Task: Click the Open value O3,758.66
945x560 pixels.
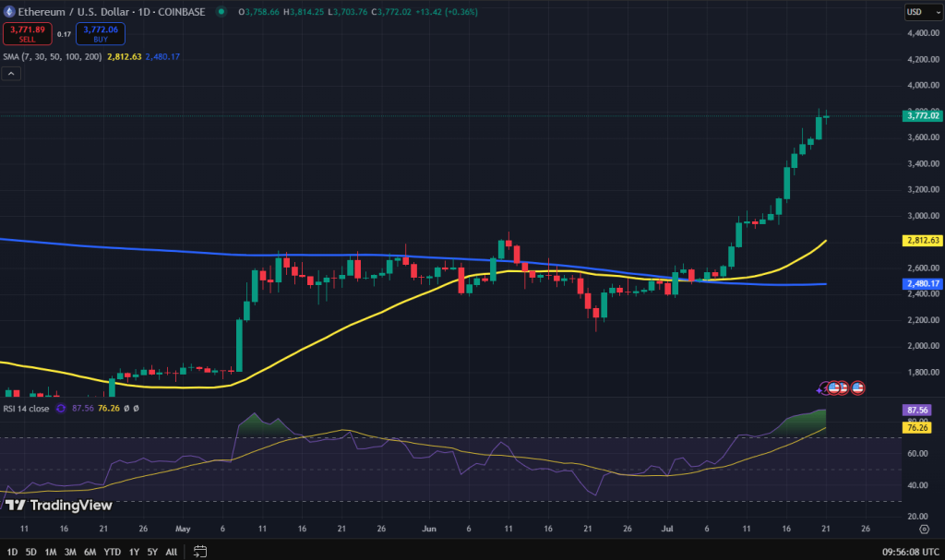Action: pos(258,12)
